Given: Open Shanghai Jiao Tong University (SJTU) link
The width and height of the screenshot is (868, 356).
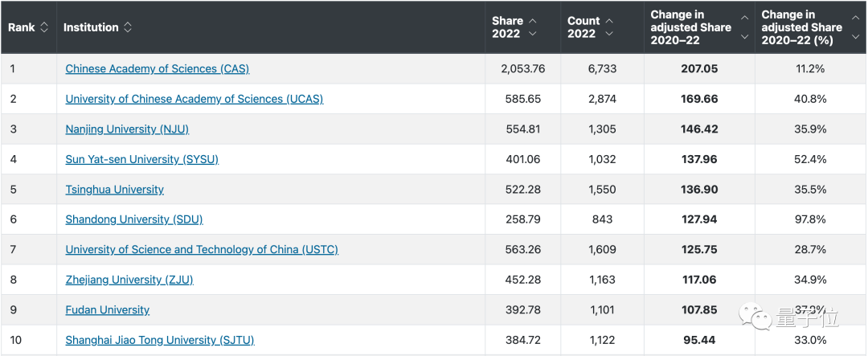Looking at the screenshot, I should (159, 340).
